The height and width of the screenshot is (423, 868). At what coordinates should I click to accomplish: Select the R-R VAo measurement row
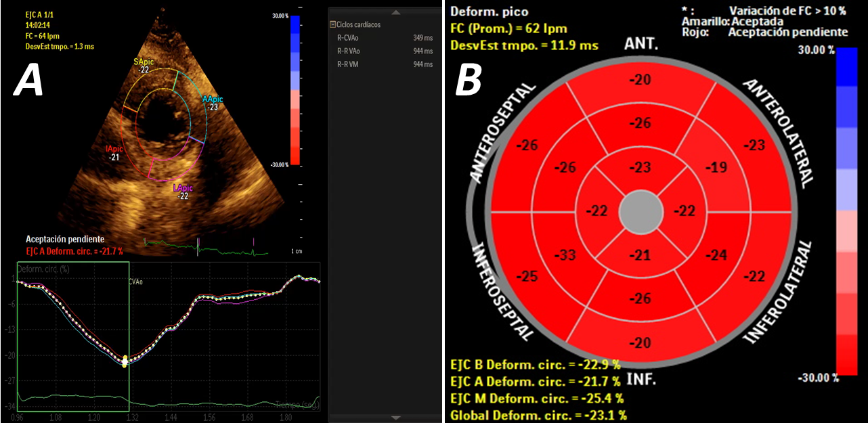click(x=384, y=51)
